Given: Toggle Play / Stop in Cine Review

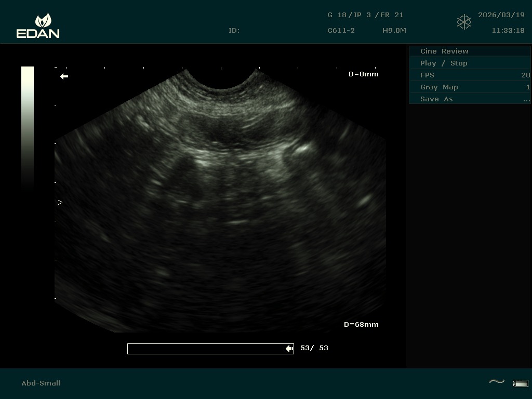Looking at the screenshot, I should [444, 63].
